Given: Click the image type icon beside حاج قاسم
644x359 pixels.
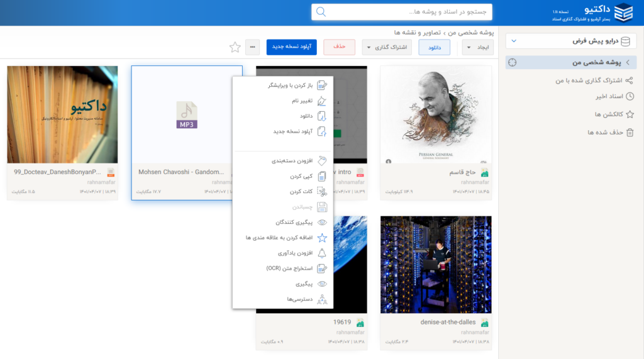Looking at the screenshot, I should click(x=485, y=172).
